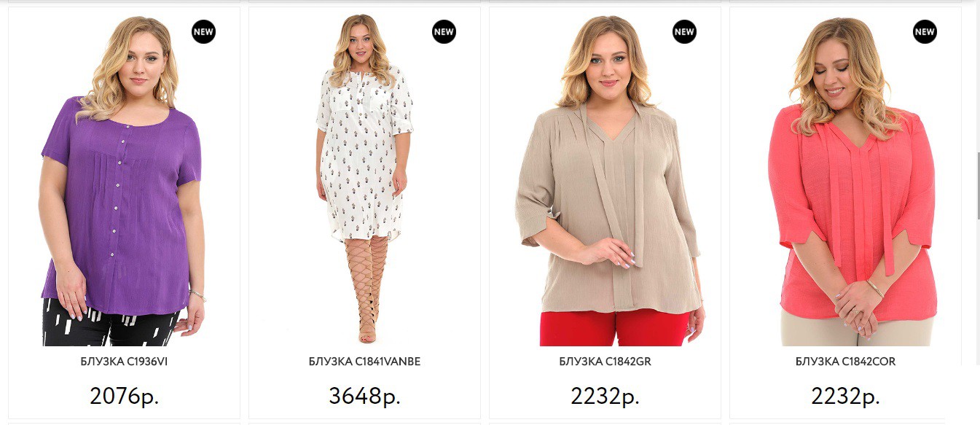Click the NEW badge on the white dress card
Viewport: 980px width, 425px height.
pos(444,31)
